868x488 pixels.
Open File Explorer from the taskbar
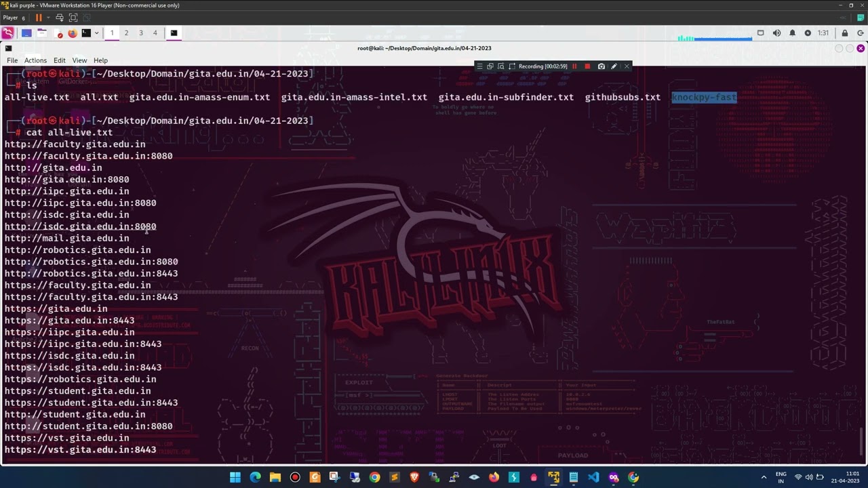point(275,477)
